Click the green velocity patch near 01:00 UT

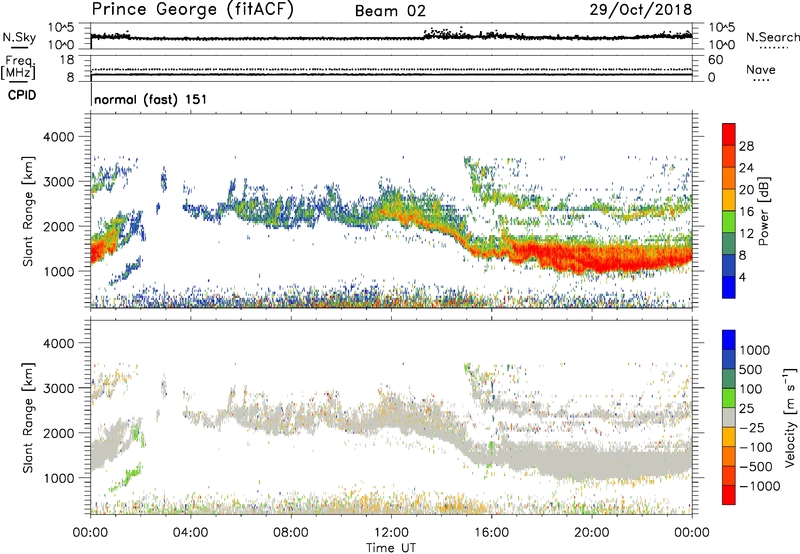(x=128, y=477)
